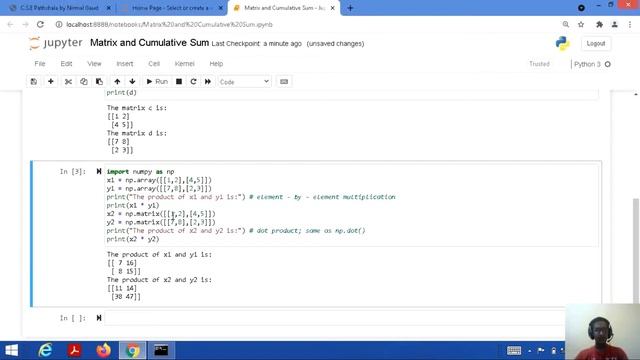Image resolution: width=640 pixels, height=360 pixels.
Task: Cut selected cells with scissors icon
Action: (68, 82)
